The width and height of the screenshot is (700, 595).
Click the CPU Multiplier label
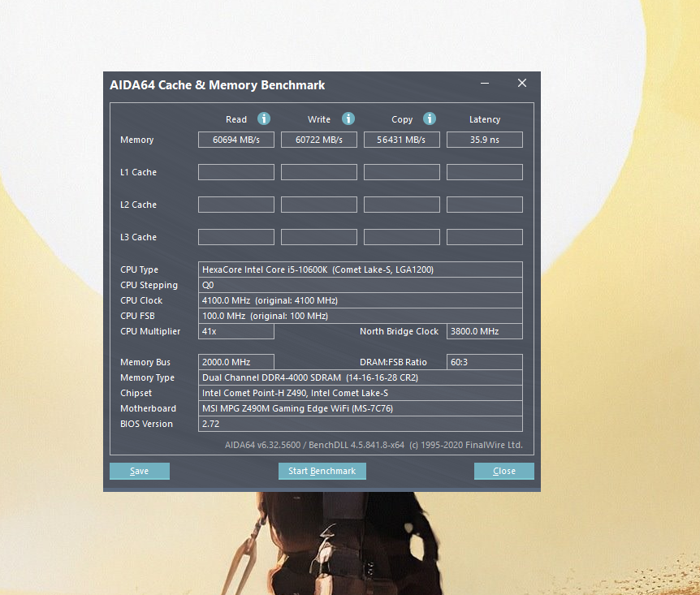(x=150, y=332)
